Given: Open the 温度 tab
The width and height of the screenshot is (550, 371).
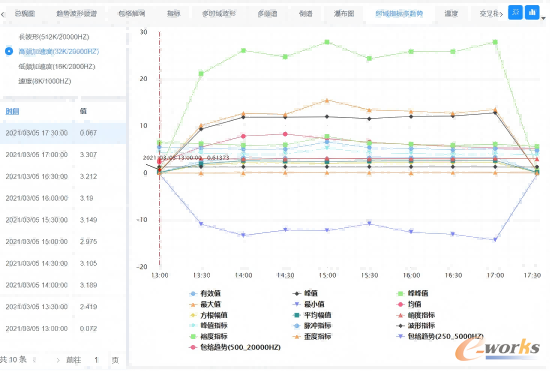Looking at the screenshot, I should (x=451, y=14).
